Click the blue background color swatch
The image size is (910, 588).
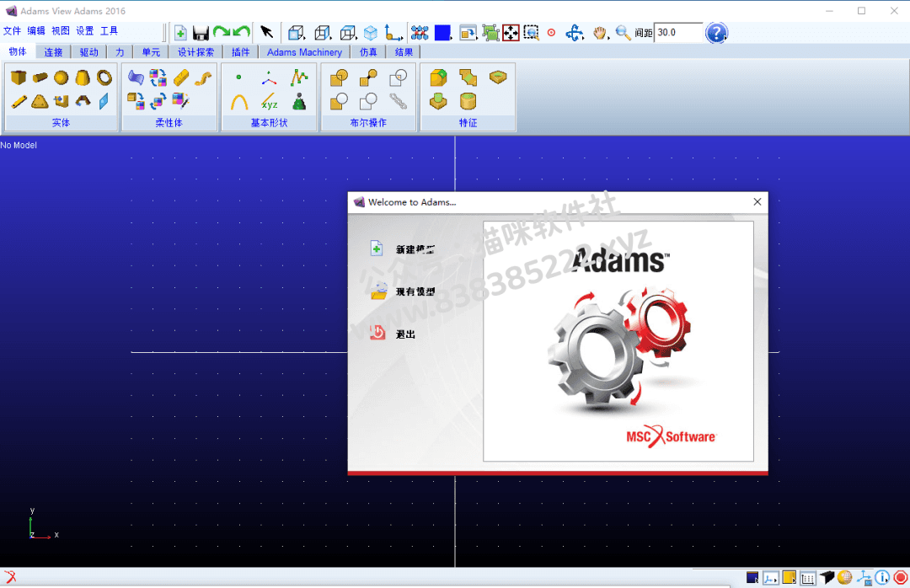click(442, 33)
